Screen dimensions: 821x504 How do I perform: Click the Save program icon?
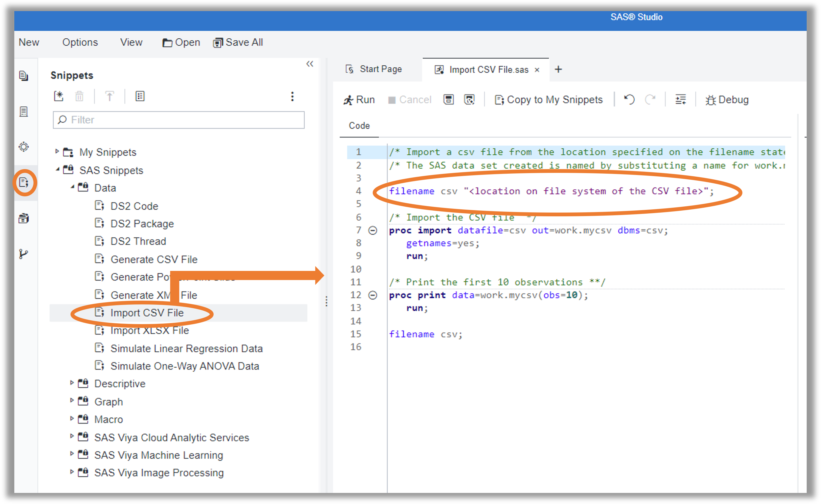coord(449,99)
